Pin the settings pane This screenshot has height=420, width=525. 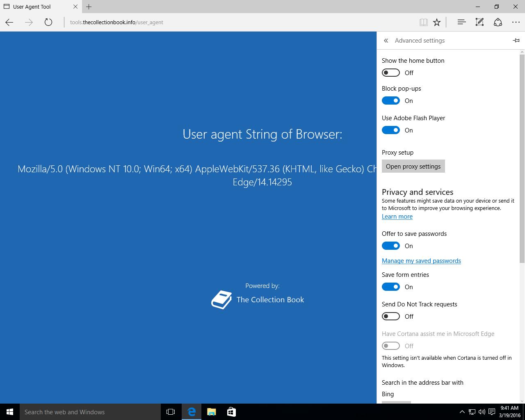516,40
